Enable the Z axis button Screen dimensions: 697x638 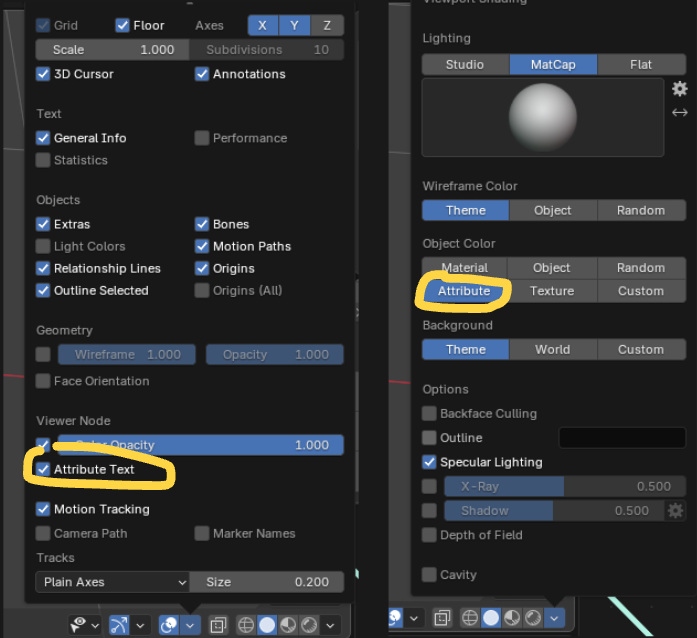click(x=327, y=25)
